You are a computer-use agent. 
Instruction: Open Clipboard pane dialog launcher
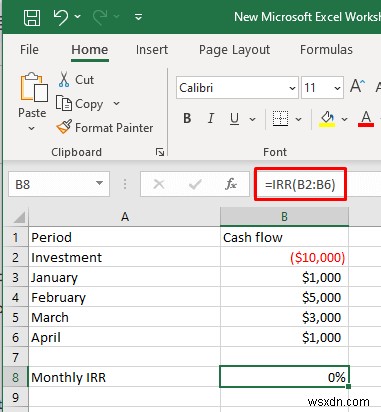pyautogui.click(x=160, y=152)
